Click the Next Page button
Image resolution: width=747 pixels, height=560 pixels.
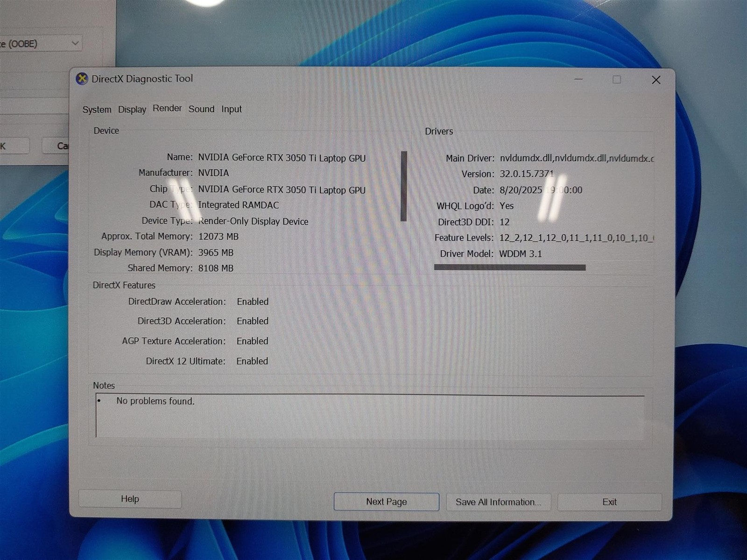387,502
